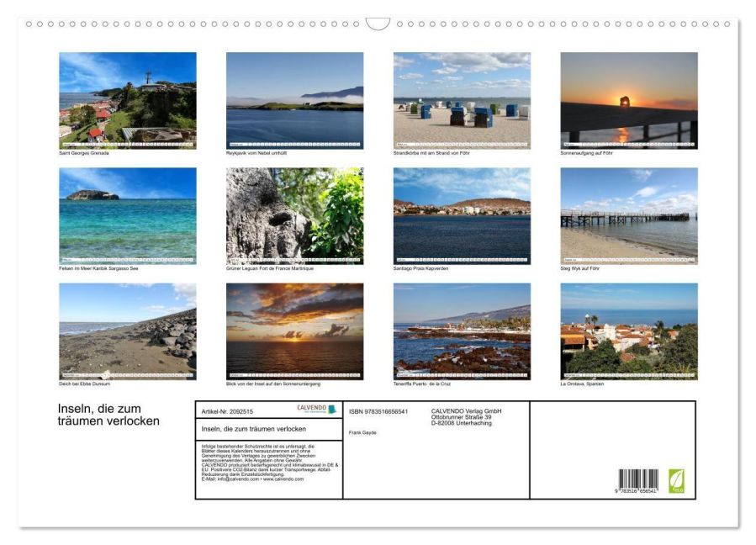This screenshot has width=756, height=545.
Task: Select the Caribbean rock in turquoise sea photo
Action: 127,215
